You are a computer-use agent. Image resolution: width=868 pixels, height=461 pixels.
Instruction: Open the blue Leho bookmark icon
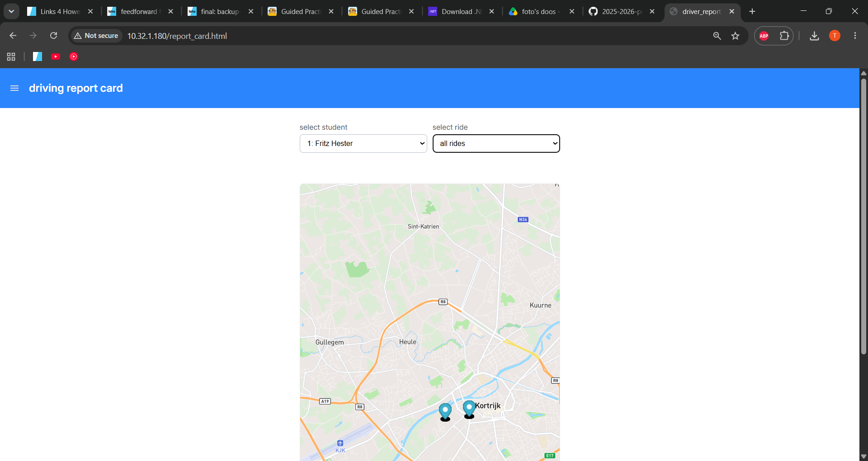point(38,56)
